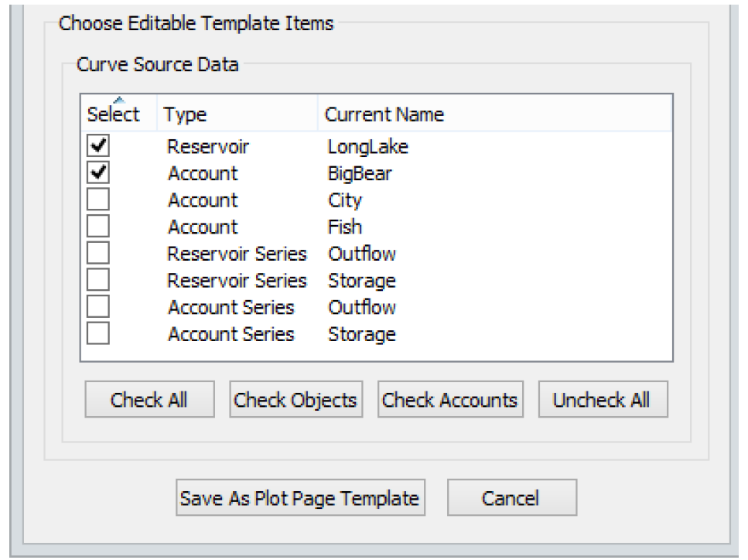Sort list by the Select column header
748x560 pixels.
114,115
